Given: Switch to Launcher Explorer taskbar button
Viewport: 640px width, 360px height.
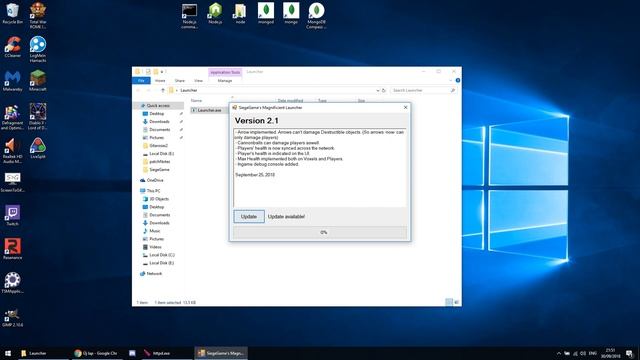Looking at the screenshot, I should (43, 353).
